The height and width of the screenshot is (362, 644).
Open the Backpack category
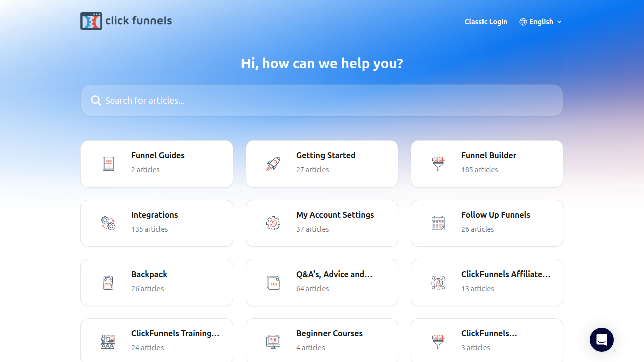[x=157, y=283]
